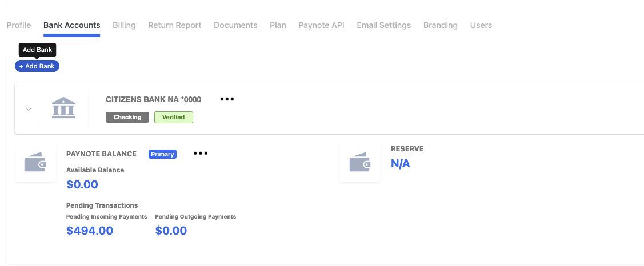Image resolution: width=644 pixels, height=266 pixels.
Task: Select the Bank Accounts tab
Action: pos(72,25)
